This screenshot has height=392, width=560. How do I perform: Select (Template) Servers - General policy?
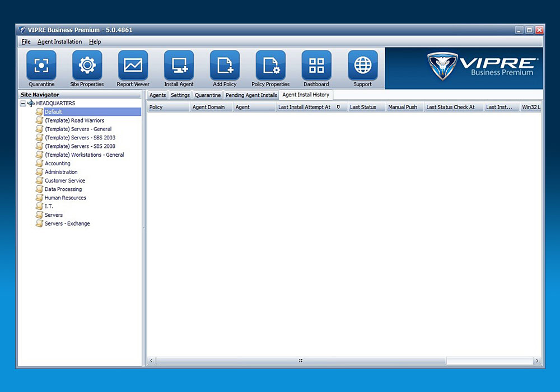pos(78,129)
